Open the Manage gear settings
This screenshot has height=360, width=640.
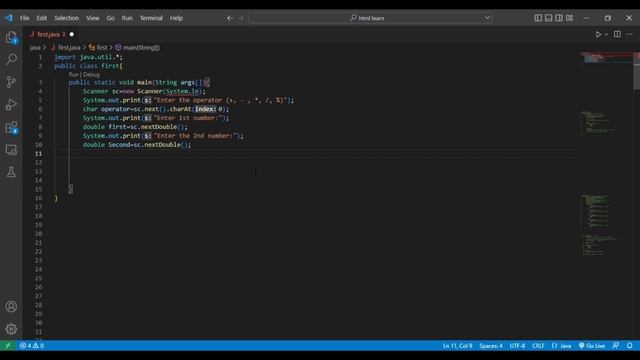(x=11, y=329)
